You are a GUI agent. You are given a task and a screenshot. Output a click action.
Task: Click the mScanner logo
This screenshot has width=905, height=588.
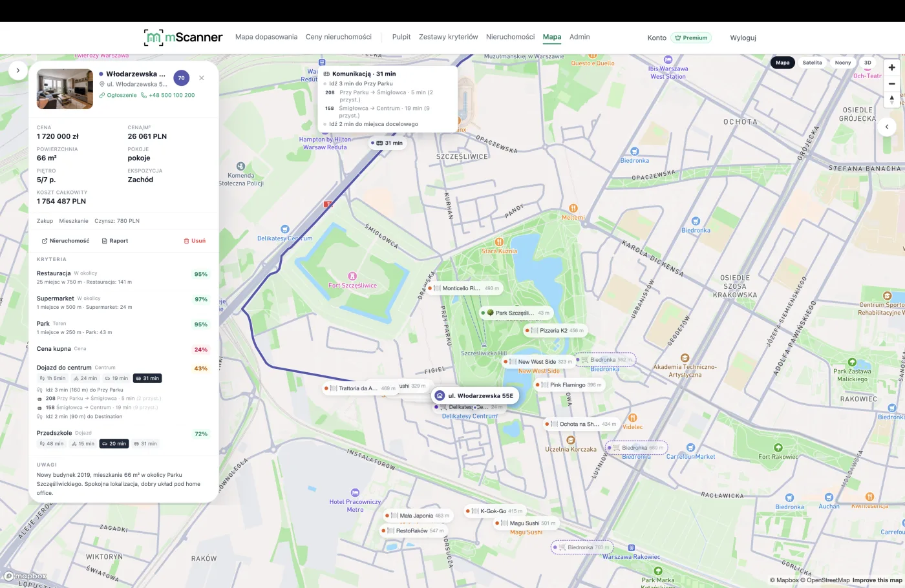tap(183, 37)
